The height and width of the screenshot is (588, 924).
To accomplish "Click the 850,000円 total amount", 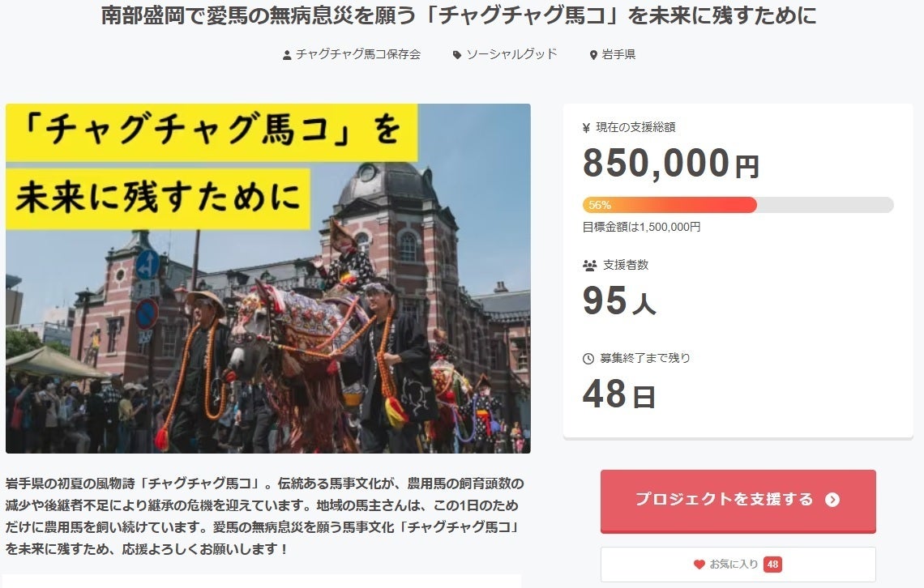I will pos(670,164).
